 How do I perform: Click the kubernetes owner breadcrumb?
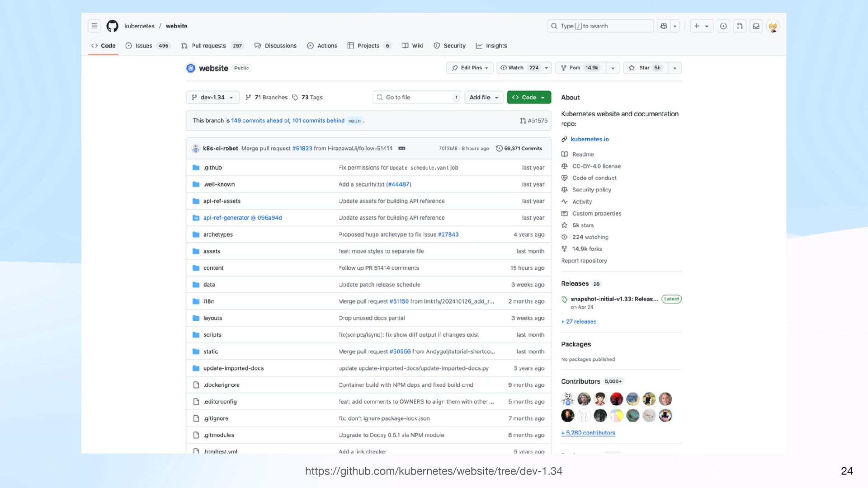pos(140,26)
